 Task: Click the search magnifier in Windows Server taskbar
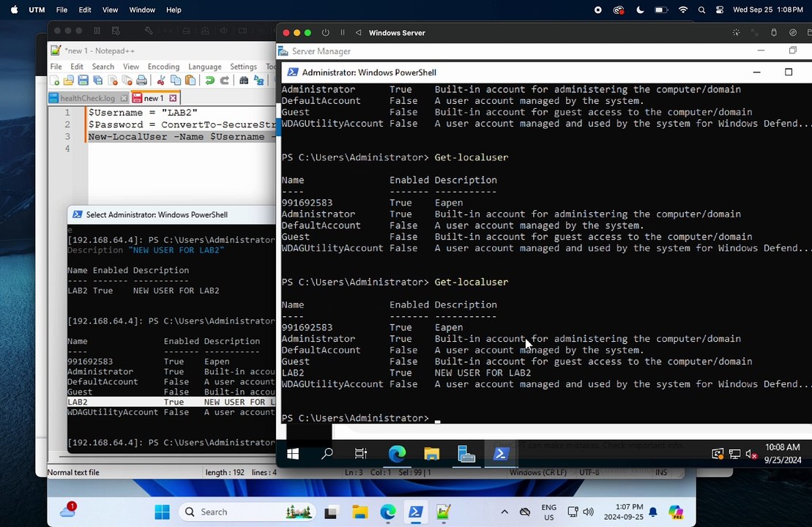coord(327,454)
